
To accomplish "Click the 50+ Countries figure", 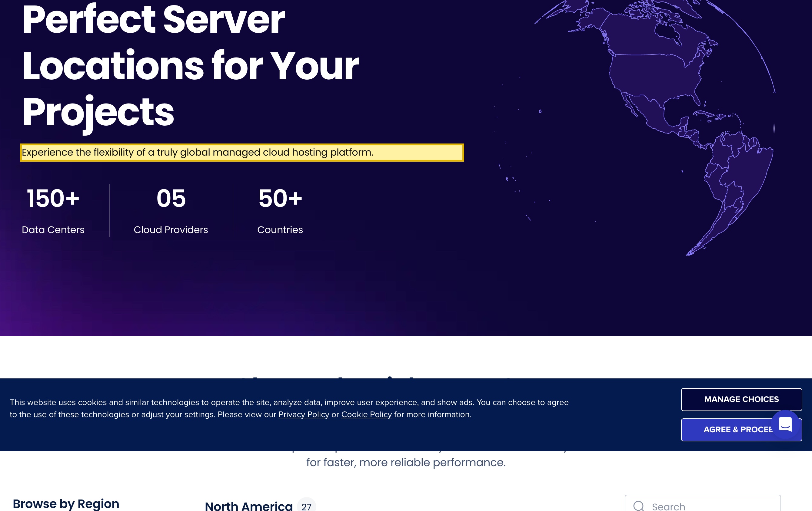I will pos(280,198).
